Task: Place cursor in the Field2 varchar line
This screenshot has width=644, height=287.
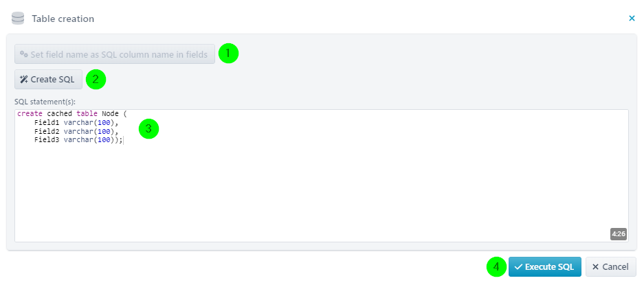Action: click(76, 131)
